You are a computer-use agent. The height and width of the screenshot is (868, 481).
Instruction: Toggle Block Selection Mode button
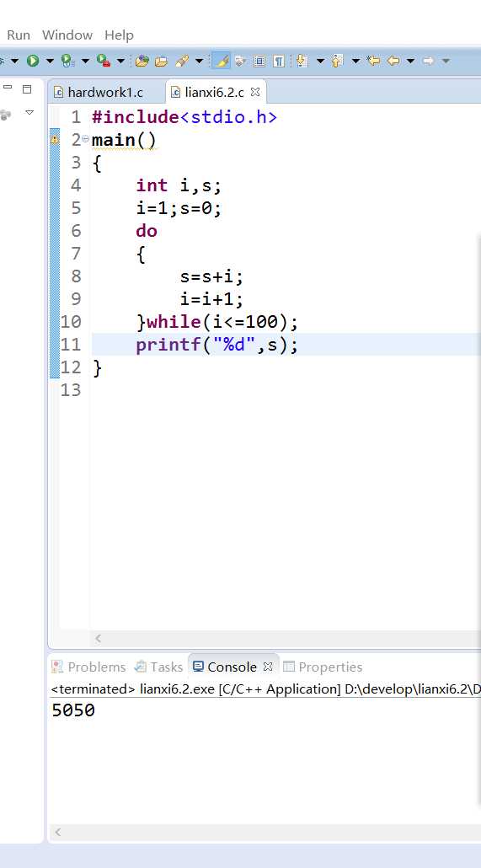click(x=259, y=61)
